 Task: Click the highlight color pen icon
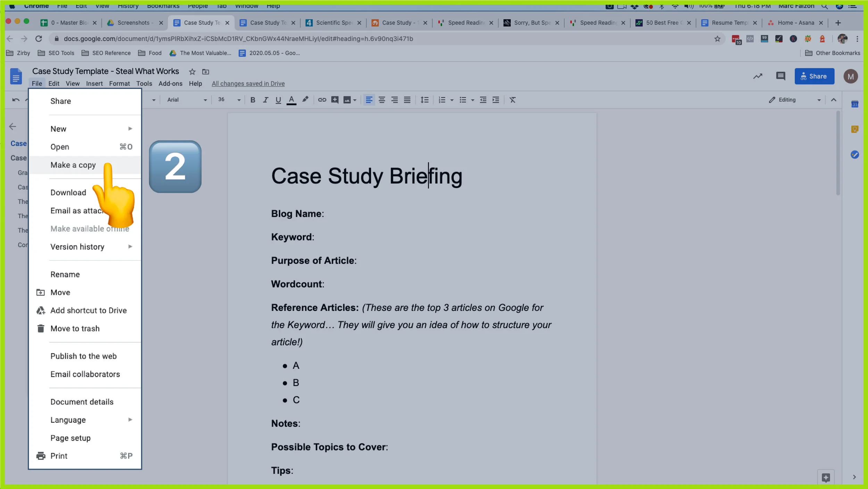point(305,100)
